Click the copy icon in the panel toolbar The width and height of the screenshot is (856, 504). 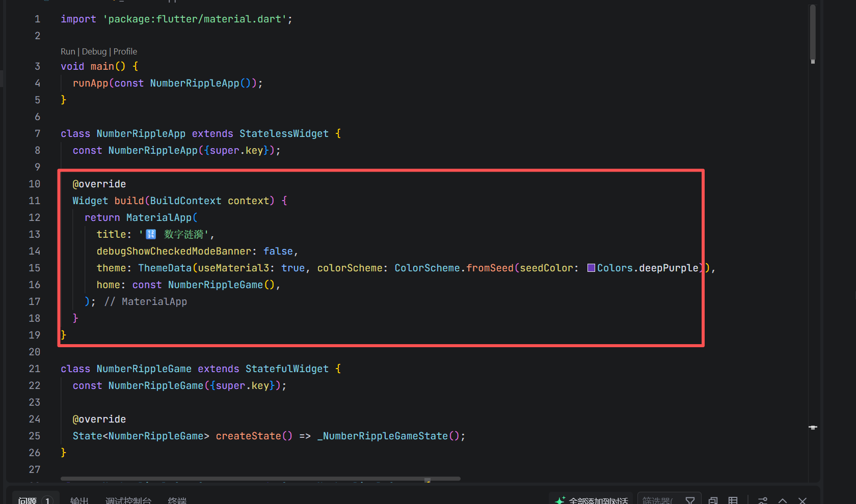coord(713,500)
